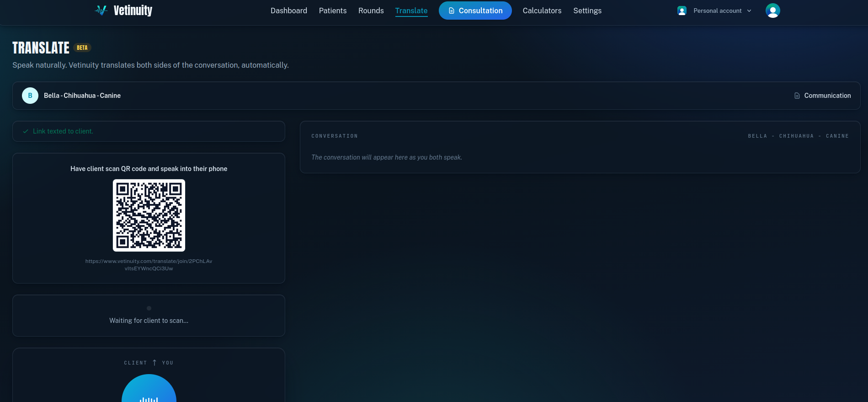
Task: Click Bella's patient avatar badge
Action: click(x=30, y=96)
